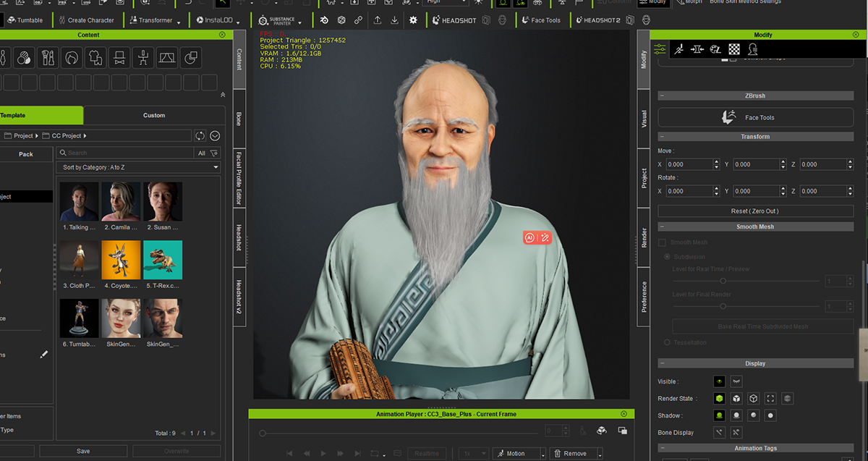Open the Transformer dropdown arrow
The image size is (868, 461).
pyautogui.click(x=179, y=22)
